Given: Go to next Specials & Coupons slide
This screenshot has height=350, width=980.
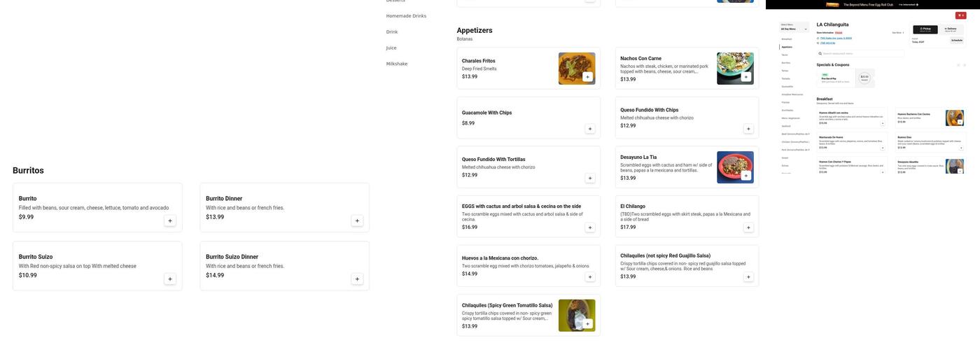Looking at the screenshot, I should coord(964,65).
